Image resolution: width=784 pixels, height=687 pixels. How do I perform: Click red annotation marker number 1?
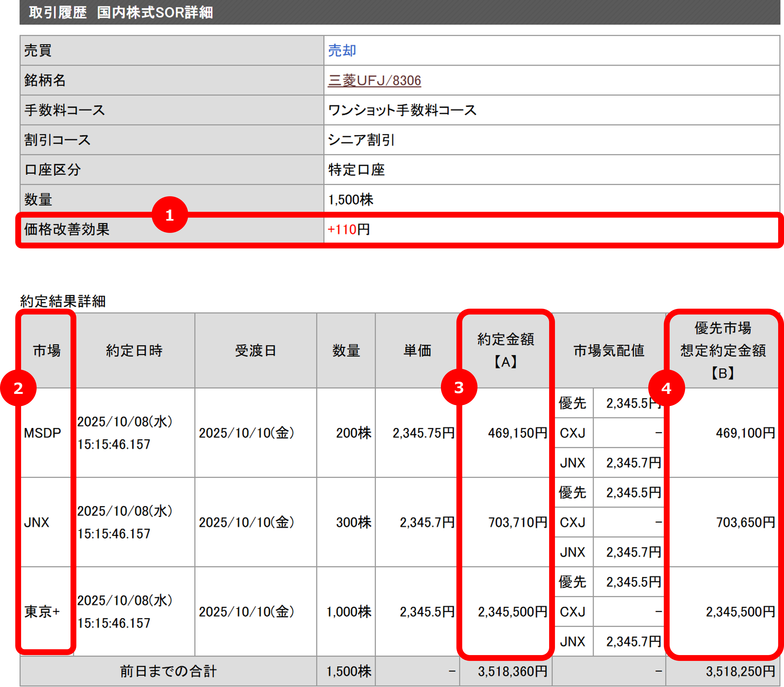170,215
